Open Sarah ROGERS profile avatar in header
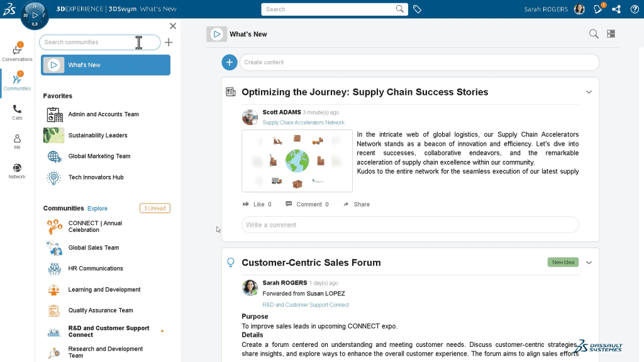Screen dimensions: 644x362 pos(579,9)
